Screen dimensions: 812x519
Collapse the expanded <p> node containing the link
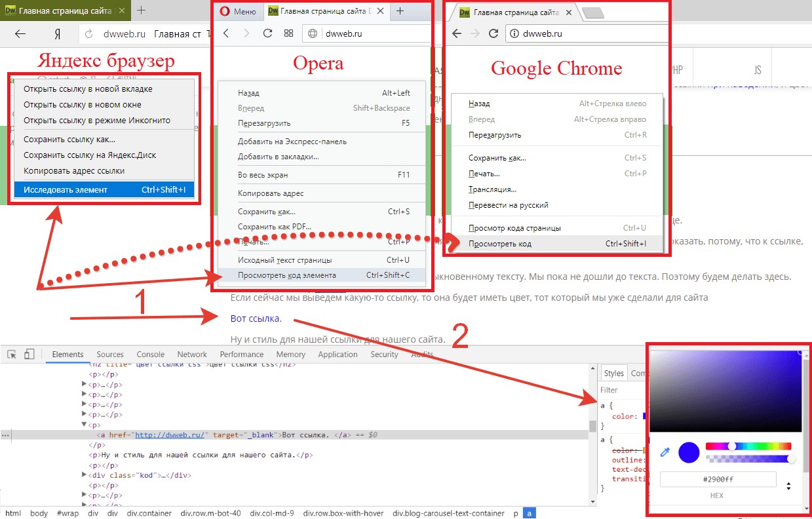tap(84, 425)
